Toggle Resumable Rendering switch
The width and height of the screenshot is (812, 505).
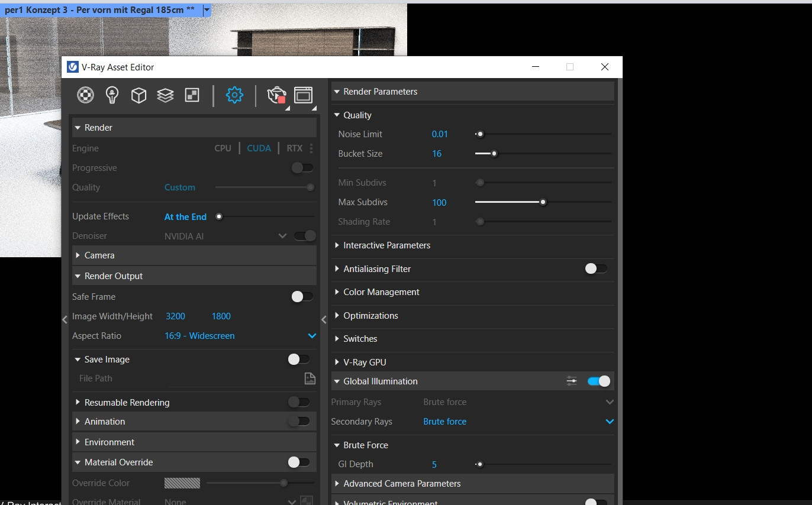click(298, 402)
